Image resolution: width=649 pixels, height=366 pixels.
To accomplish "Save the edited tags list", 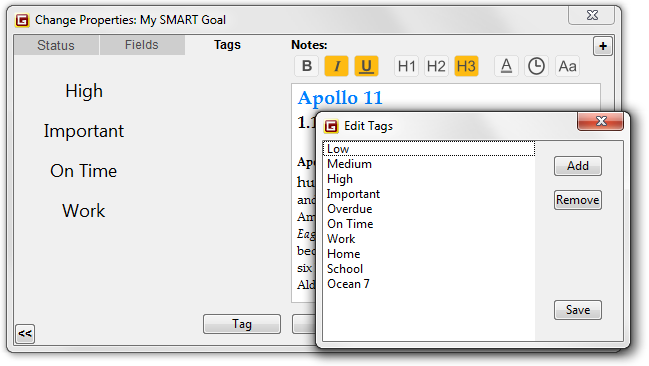I will 578,310.
